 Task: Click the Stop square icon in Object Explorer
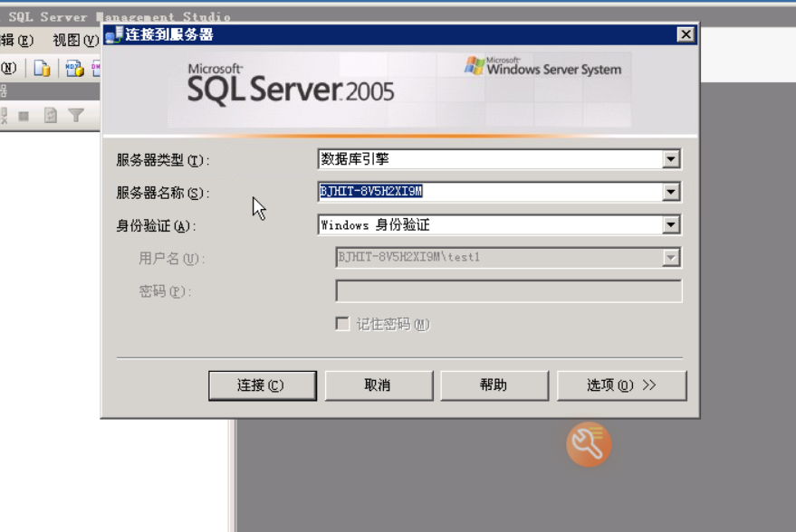[x=24, y=116]
